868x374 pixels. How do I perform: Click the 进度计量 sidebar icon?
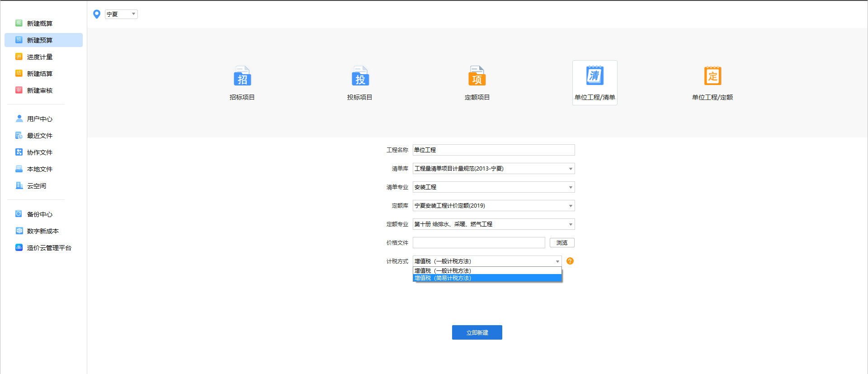pos(19,57)
